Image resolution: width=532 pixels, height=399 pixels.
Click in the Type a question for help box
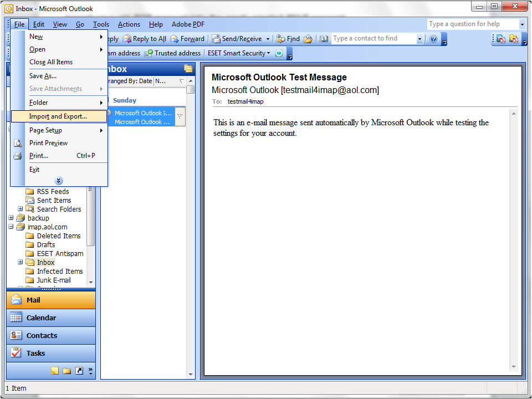tap(473, 24)
